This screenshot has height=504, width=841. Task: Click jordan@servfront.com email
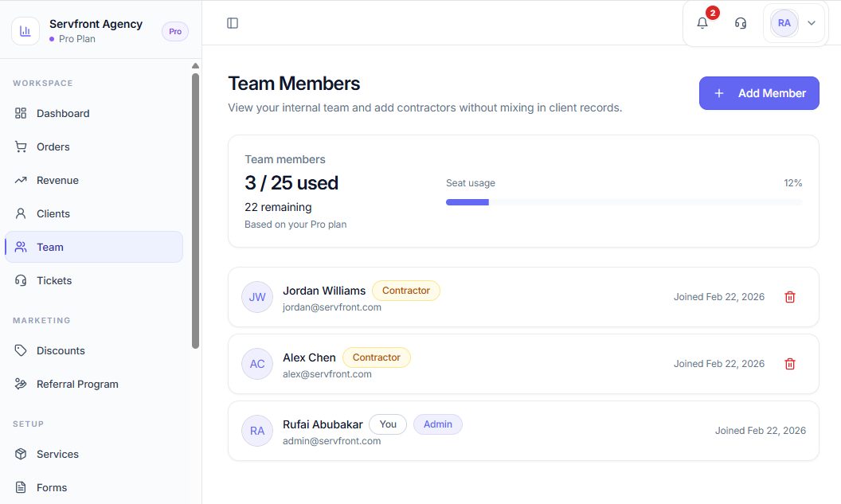[x=332, y=307]
